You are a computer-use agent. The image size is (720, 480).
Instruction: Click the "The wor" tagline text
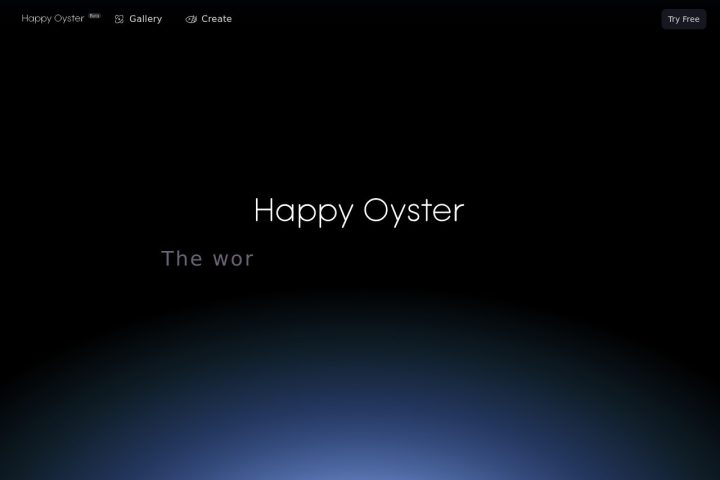point(208,259)
